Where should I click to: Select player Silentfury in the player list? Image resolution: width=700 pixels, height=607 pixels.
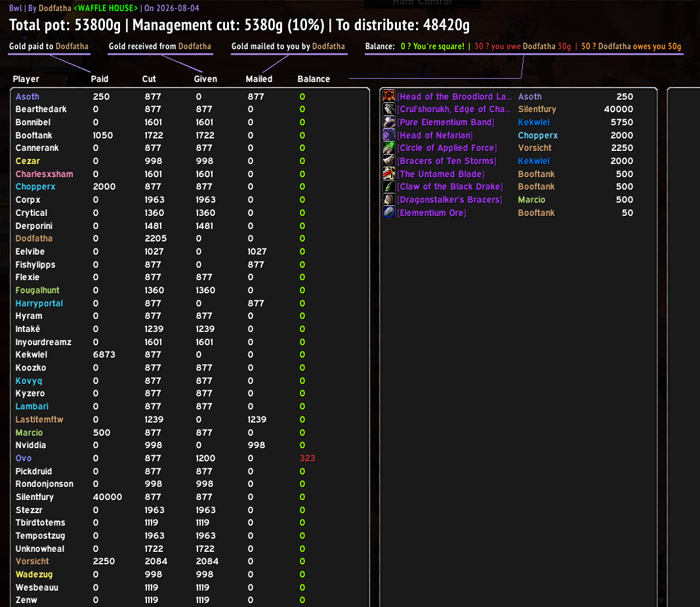(34, 497)
